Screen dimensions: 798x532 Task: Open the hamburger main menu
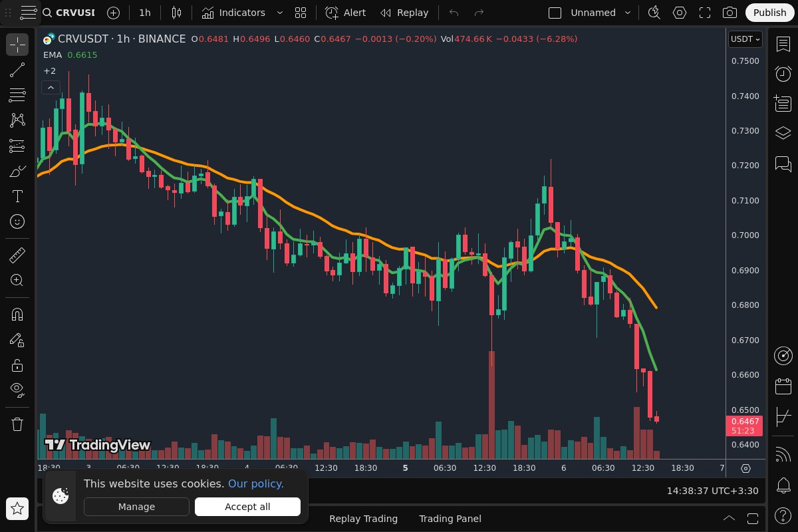click(28, 13)
